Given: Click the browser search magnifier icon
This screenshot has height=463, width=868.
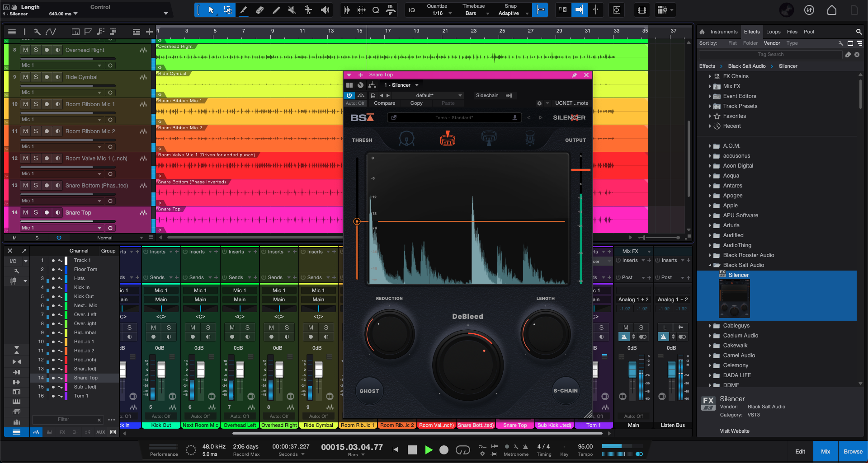Looking at the screenshot, I should 859,32.
